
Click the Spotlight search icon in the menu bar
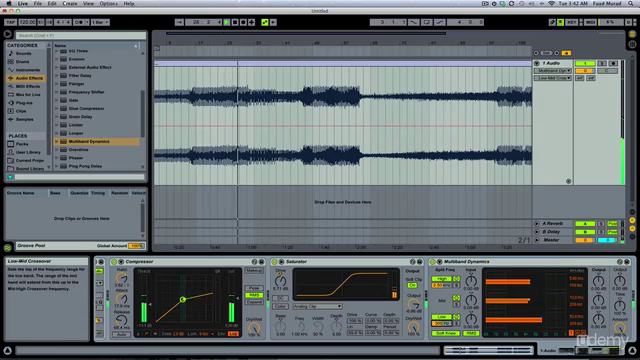click(631, 3)
